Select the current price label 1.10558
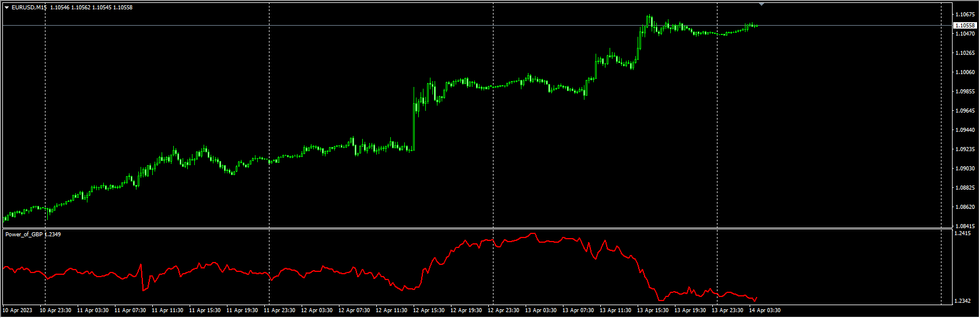 coord(965,26)
